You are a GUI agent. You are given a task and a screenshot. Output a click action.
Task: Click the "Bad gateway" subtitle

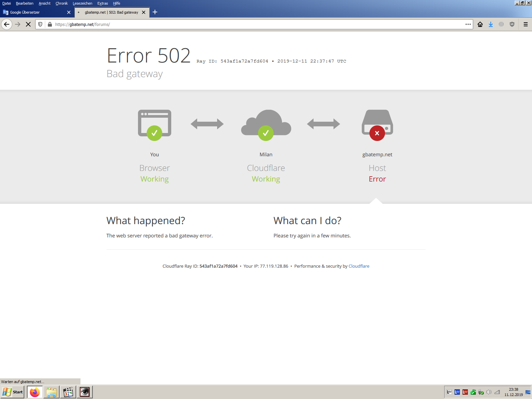[x=135, y=74]
